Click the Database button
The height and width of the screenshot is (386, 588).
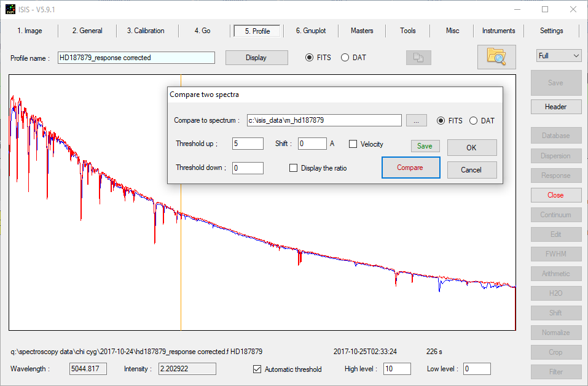(x=556, y=136)
